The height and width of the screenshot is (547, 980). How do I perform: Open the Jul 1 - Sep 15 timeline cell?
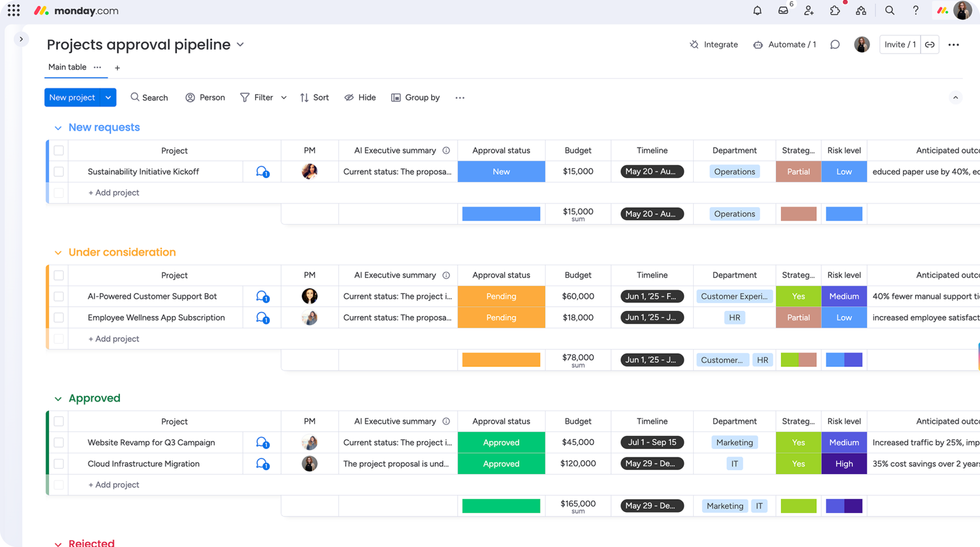pyautogui.click(x=652, y=443)
